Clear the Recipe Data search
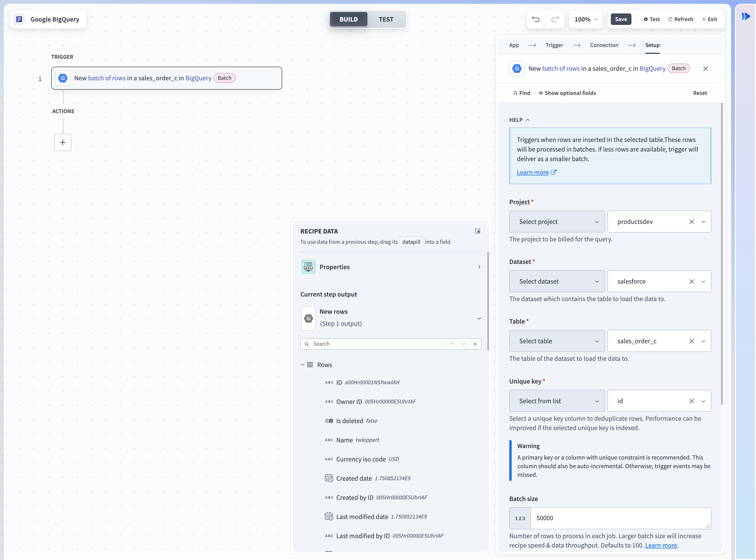 (x=475, y=344)
